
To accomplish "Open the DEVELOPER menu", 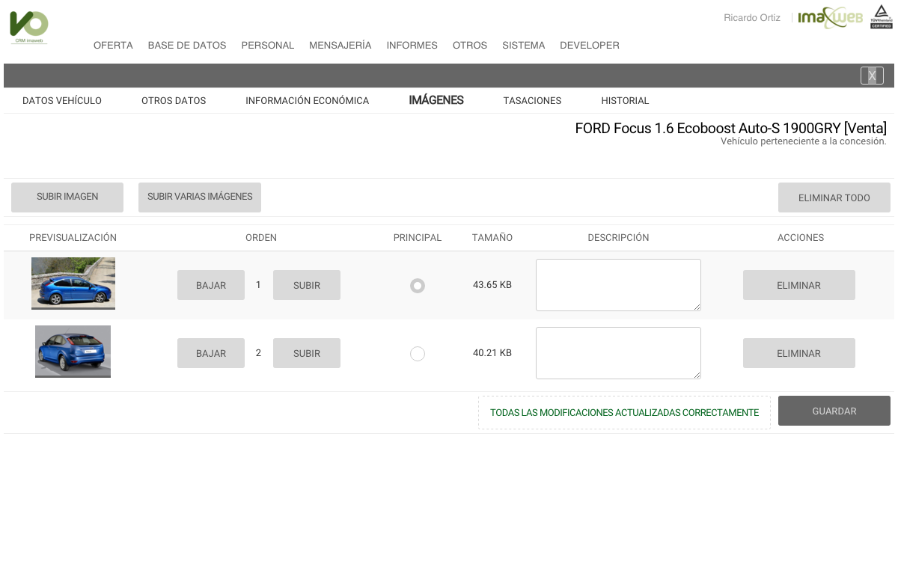I will coord(590,46).
